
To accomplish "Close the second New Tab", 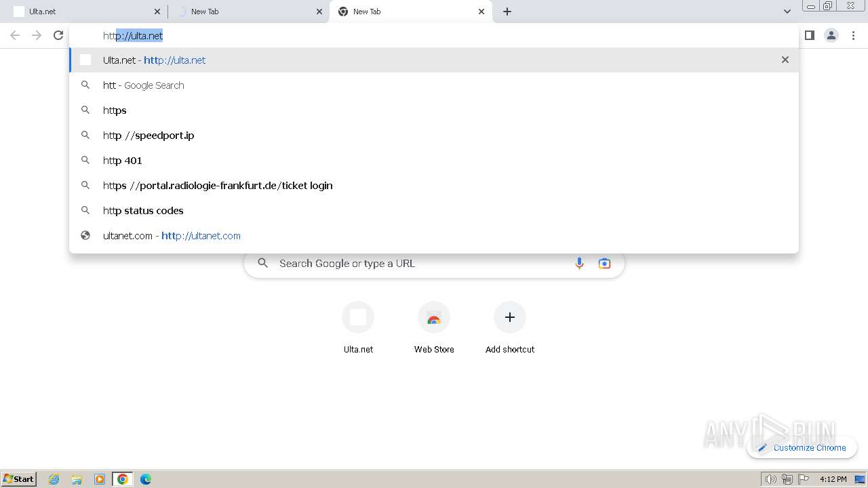I will point(319,12).
